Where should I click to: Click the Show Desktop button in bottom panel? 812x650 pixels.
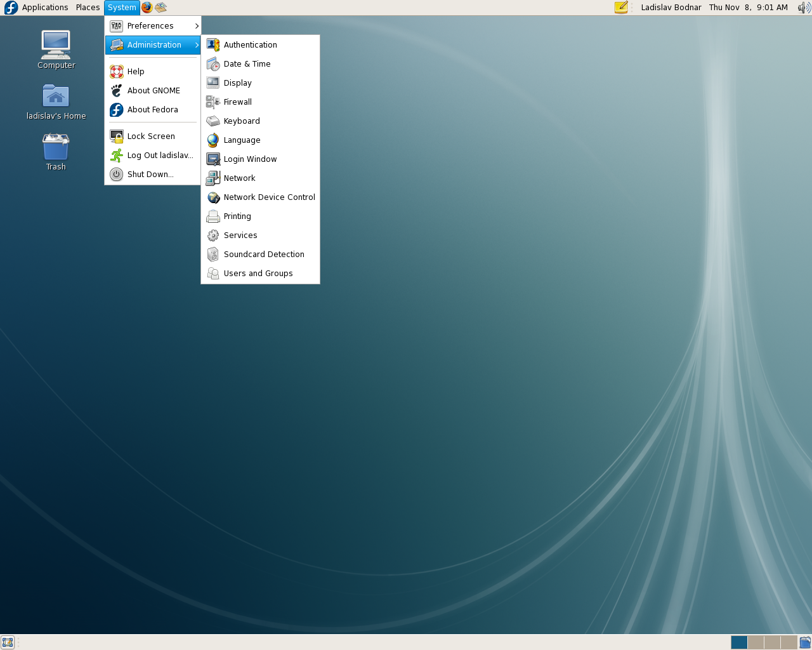pos(8,642)
